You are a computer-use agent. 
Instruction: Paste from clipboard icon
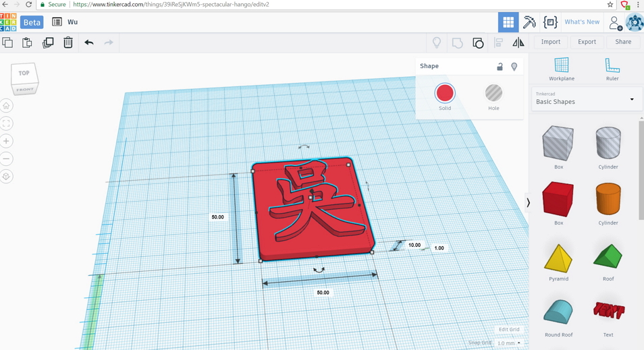tap(27, 42)
